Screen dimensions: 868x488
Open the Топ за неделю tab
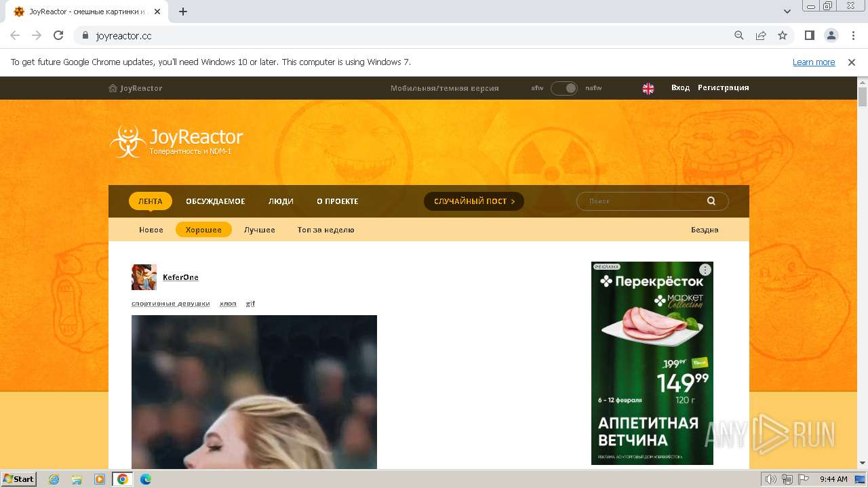(x=326, y=230)
